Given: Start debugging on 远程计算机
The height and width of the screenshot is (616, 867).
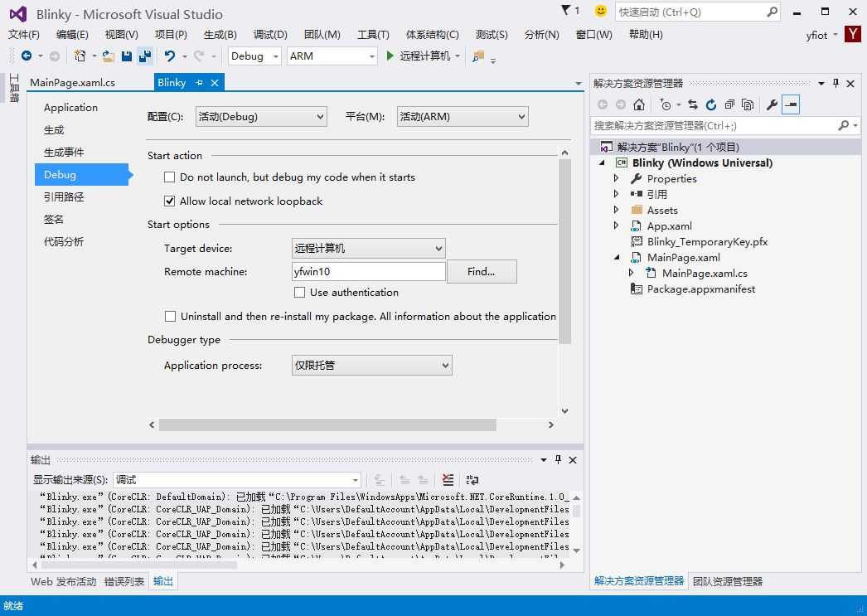Looking at the screenshot, I should [419, 56].
